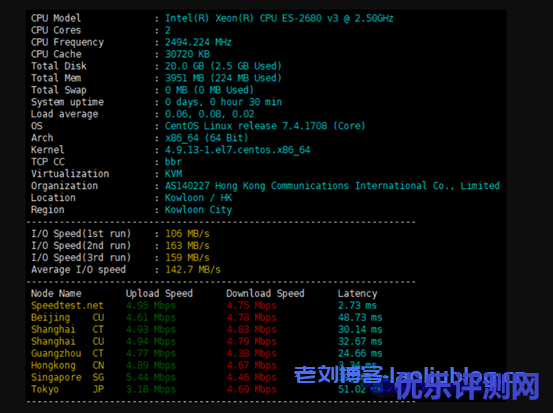Viewport: 553px width, 413px height.
Task: Click the AS140227 Organization name
Action: pos(332,186)
